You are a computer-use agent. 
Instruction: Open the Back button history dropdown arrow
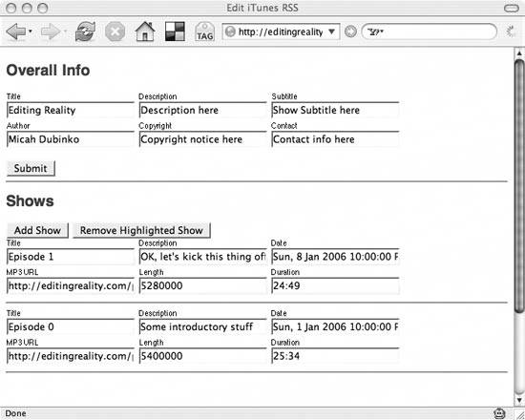(31, 31)
